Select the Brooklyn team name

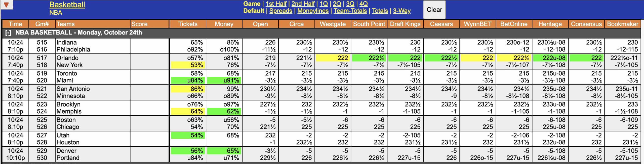point(68,104)
